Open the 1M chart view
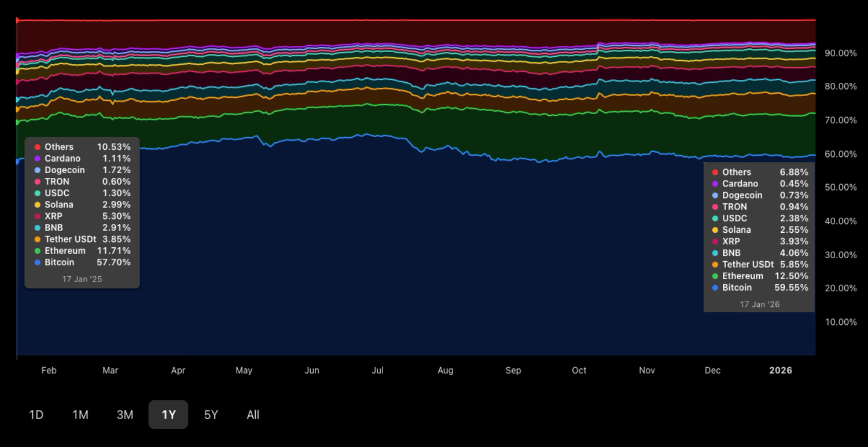Image resolution: width=868 pixels, height=447 pixels. tap(80, 415)
